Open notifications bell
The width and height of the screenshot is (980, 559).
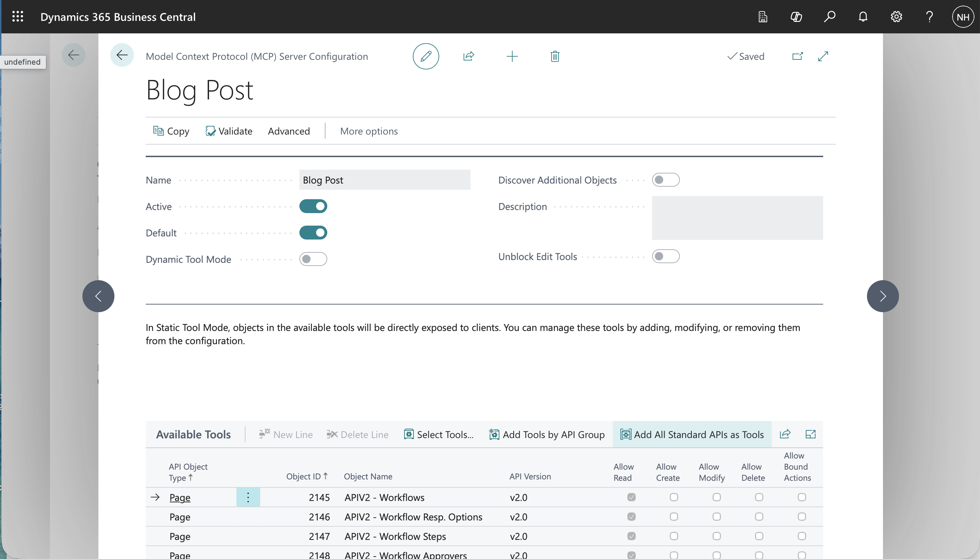click(x=863, y=16)
